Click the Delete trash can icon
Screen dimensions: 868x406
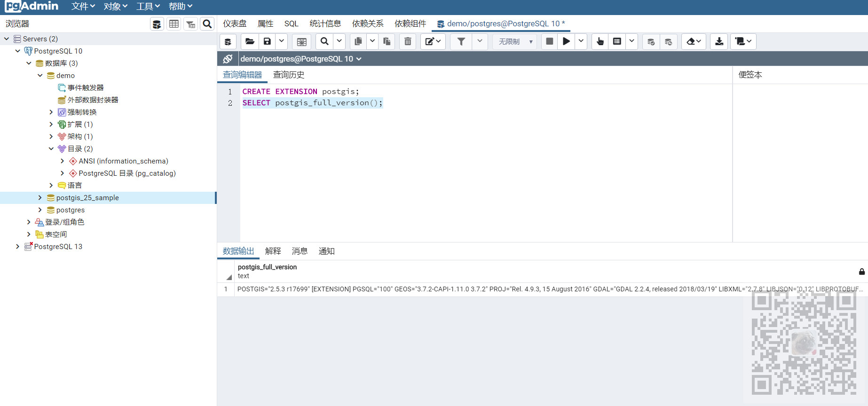click(408, 41)
